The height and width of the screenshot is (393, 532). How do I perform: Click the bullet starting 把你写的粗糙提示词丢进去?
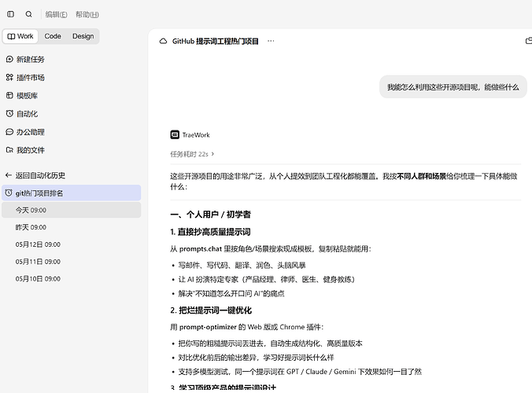tap(271, 343)
